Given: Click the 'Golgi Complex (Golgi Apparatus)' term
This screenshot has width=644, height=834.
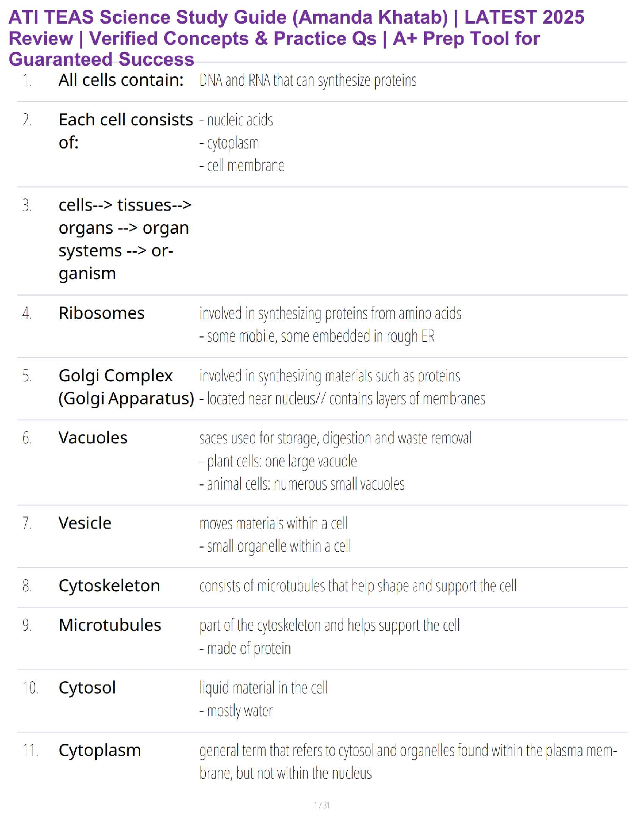Looking at the screenshot, I should point(126,387).
